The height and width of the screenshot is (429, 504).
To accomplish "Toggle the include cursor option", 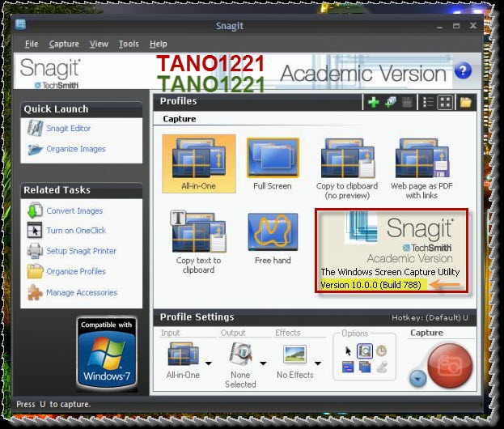I will coord(348,350).
